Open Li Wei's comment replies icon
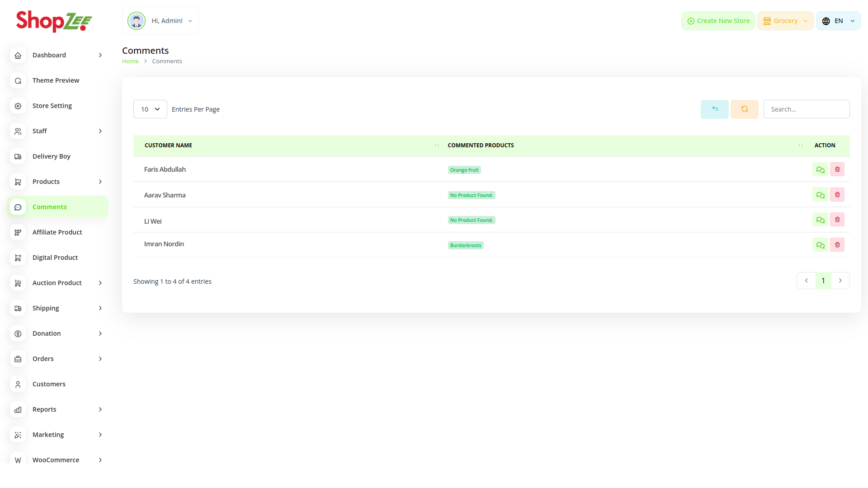Viewport: 868px width, 488px height. tap(820, 220)
